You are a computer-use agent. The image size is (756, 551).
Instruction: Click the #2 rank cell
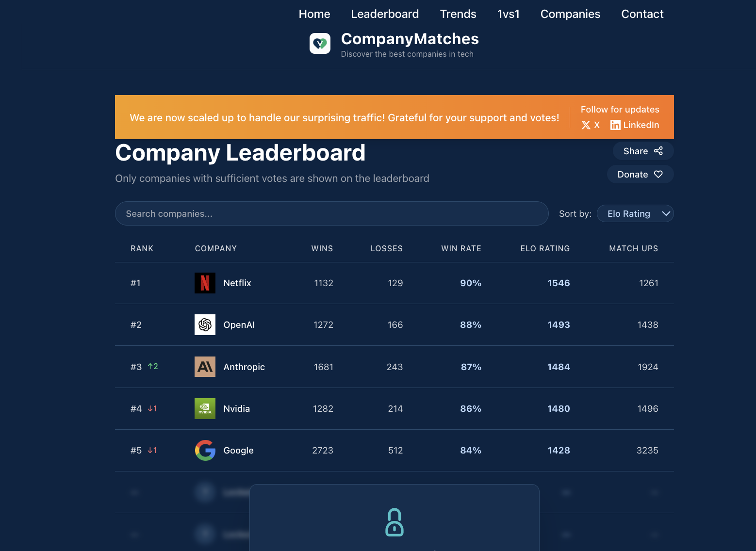136,324
